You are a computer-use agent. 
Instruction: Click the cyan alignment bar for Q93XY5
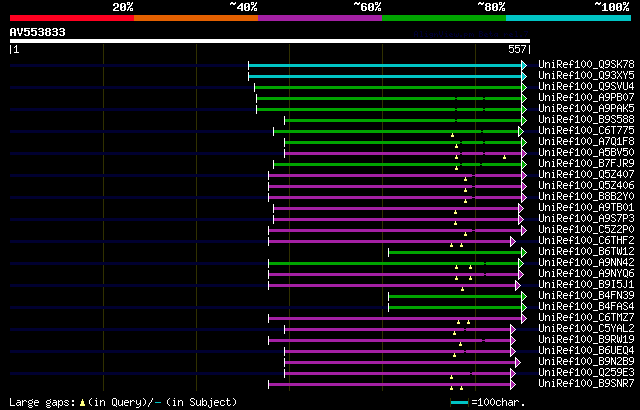[385, 76]
